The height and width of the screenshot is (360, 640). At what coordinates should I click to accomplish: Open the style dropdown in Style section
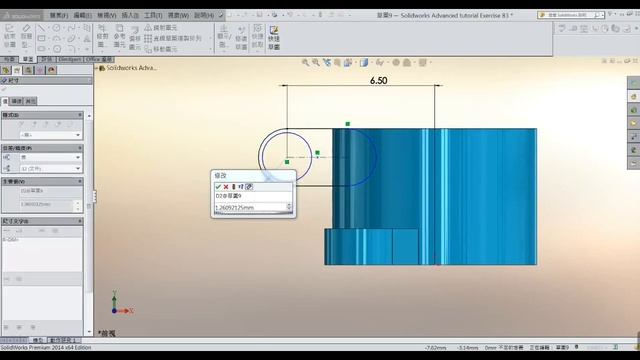[x=50, y=135]
